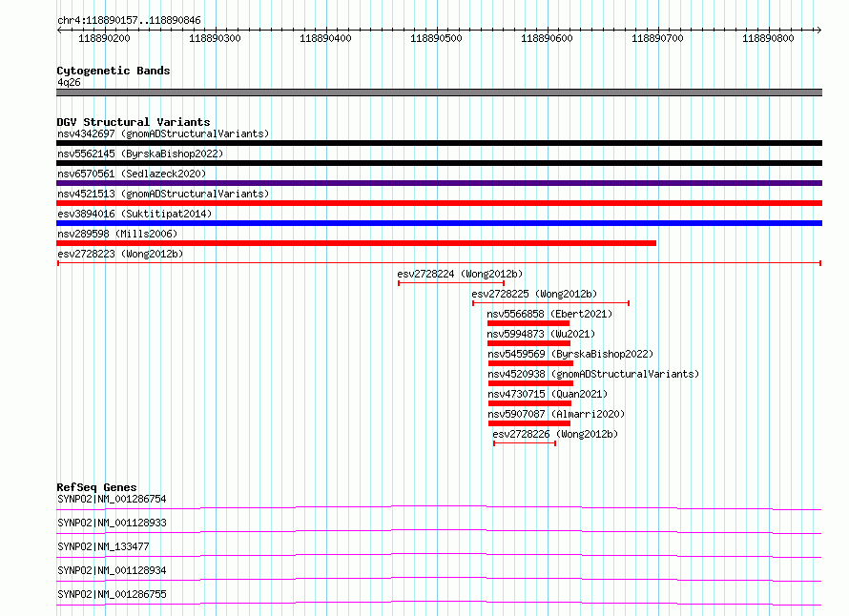
Task: Click the SYNPO2|NM_133477 transcript label
Action: pos(103,546)
